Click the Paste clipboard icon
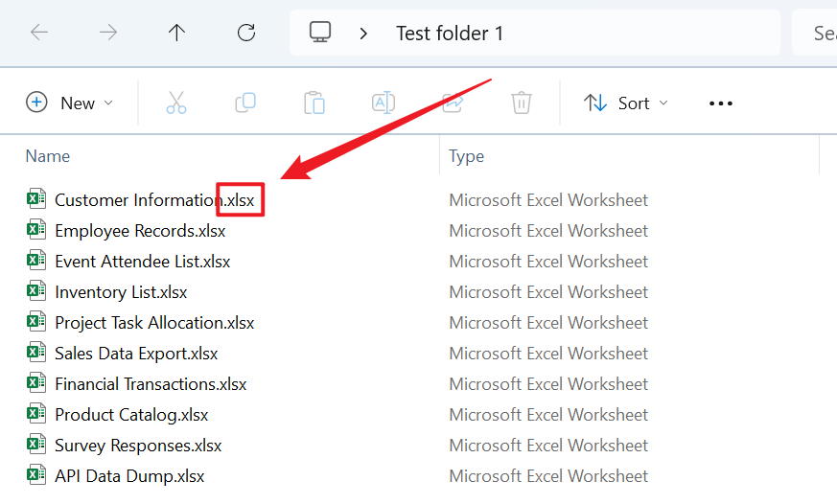Screen dimensions: 837x504 (x=314, y=103)
